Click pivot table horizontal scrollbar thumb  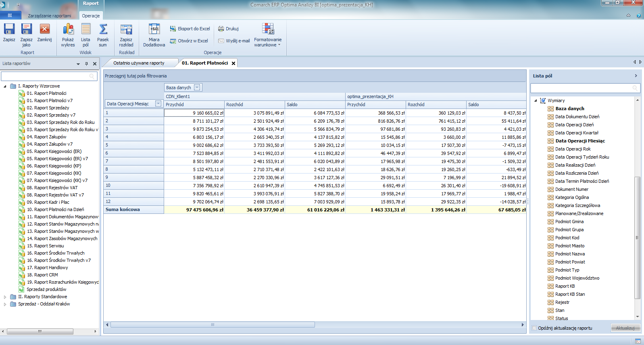pos(213,324)
